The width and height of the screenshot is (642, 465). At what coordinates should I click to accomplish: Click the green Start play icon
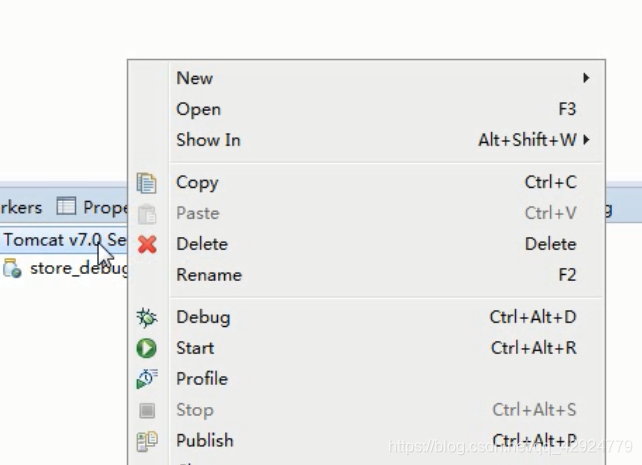click(x=147, y=348)
